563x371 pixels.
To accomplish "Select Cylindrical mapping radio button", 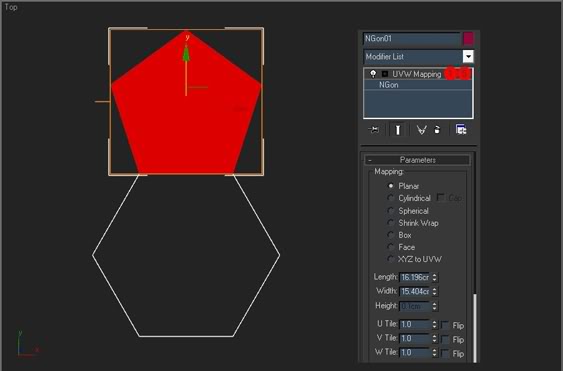I will (390, 198).
